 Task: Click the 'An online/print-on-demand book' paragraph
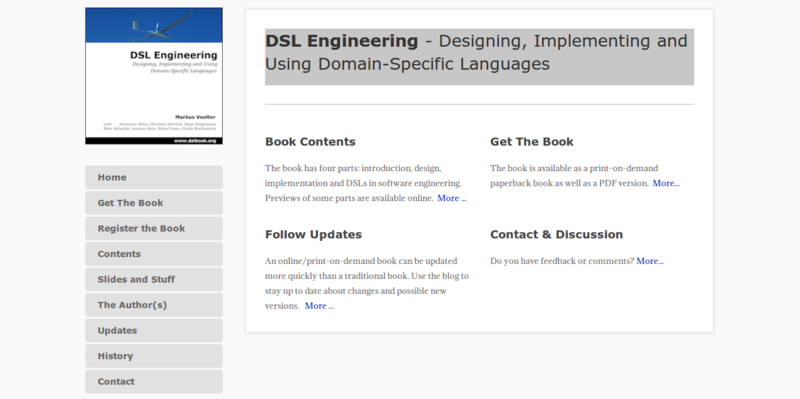tap(367, 284)
